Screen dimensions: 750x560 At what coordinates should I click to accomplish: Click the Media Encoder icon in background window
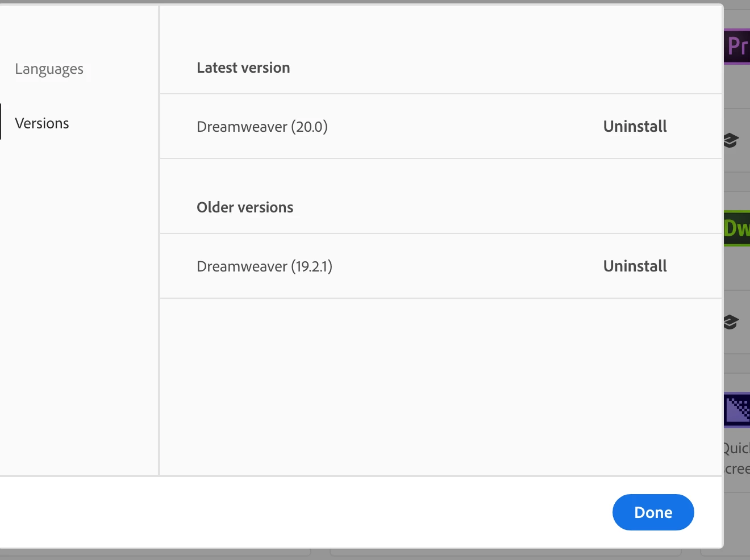737,410
